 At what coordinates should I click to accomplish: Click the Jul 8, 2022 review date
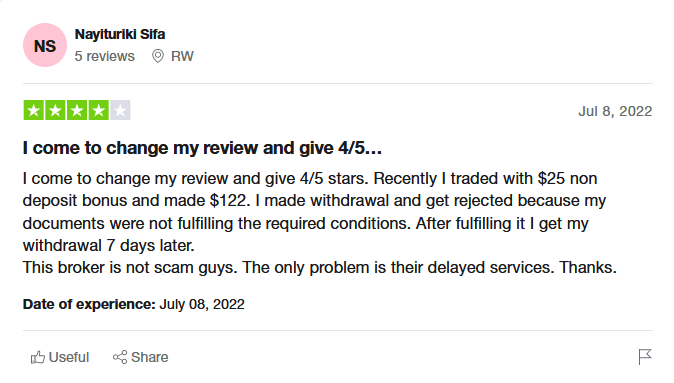point(615,111)
